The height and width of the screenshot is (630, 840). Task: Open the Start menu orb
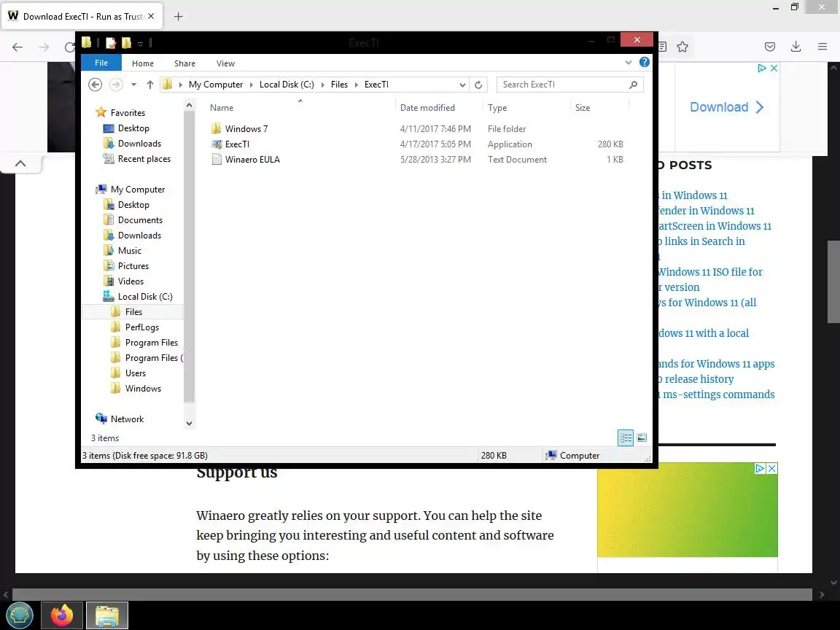click(20, 615)
